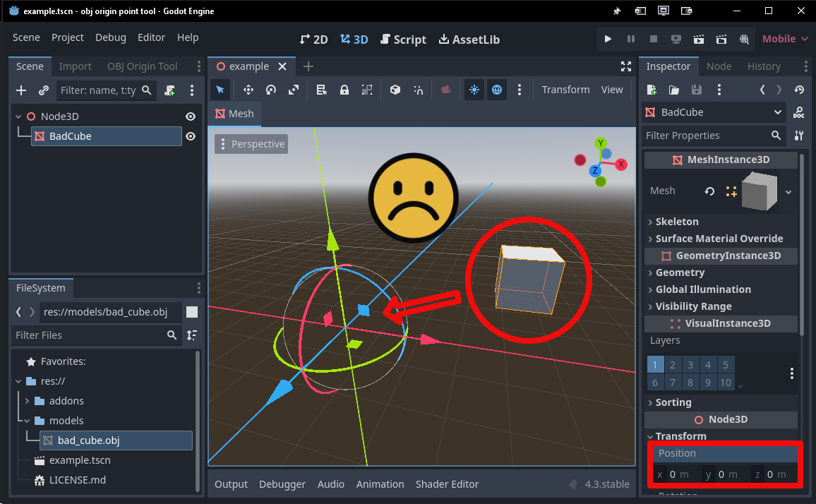Viewport: 816px width, 504px height.
Task: Open documentation for BadCube class icon
Action: [799, 112]
